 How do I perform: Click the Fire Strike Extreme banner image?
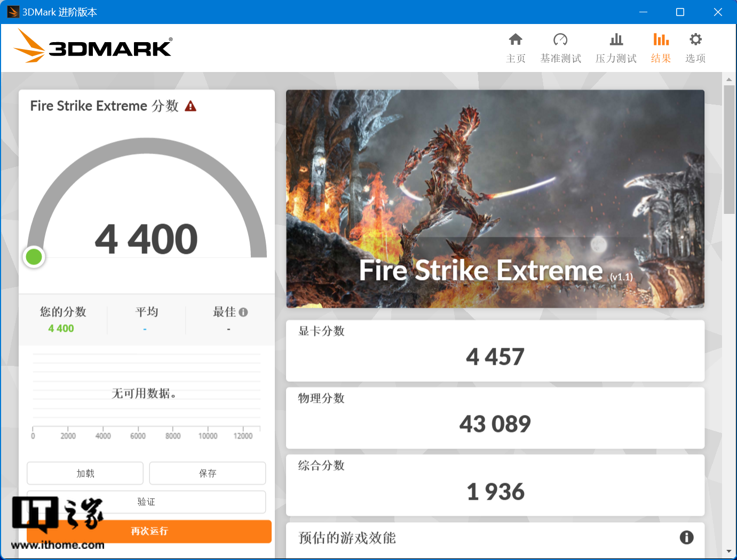[495, 198]
